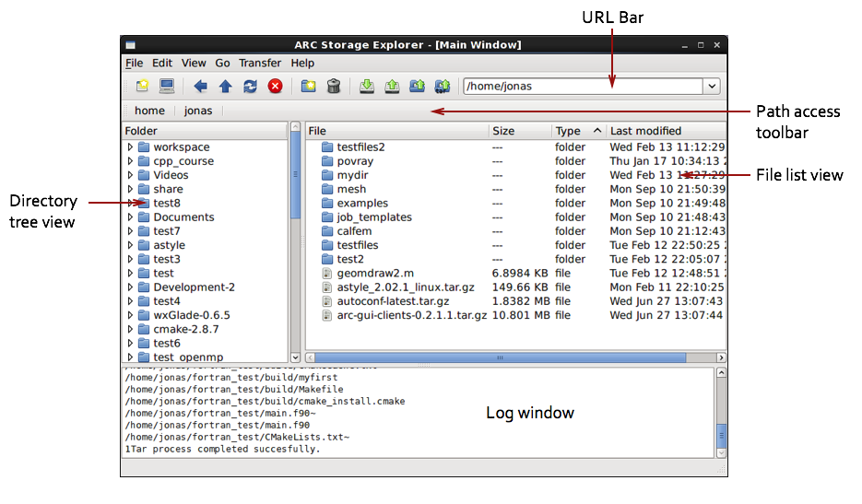Click the home path button
This screenshot has height=504, width=862.
[149, 111]
